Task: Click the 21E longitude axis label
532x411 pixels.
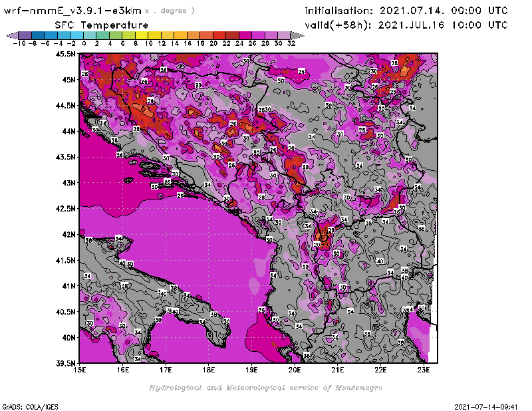Action: tap(338, 370)
